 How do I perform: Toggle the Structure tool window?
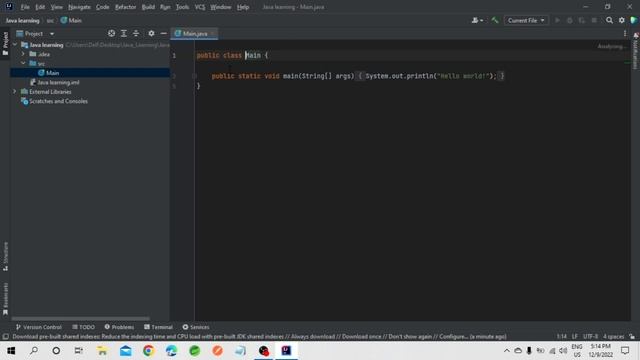pos(5,256)
